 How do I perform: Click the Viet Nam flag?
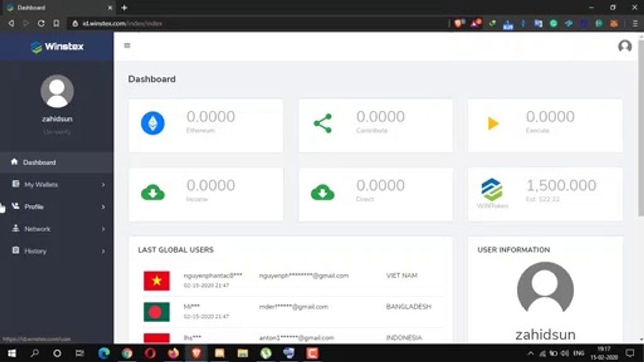(x=156, y=281)
